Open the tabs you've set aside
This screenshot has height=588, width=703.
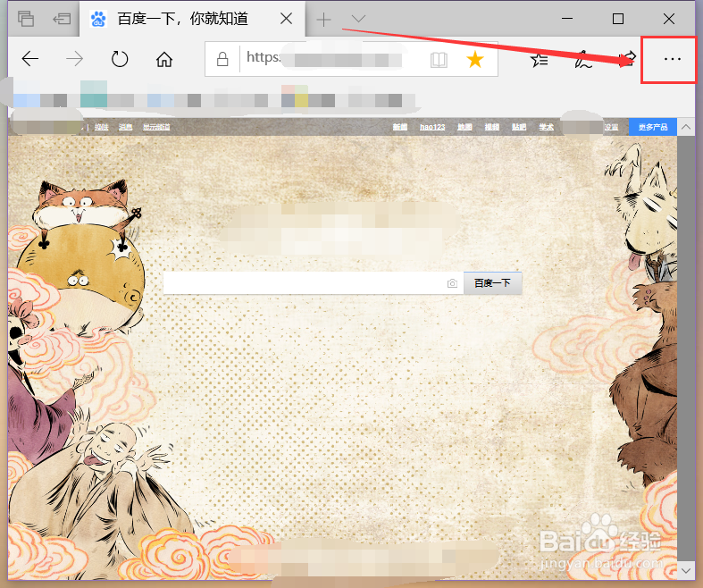tap(26, 19)
